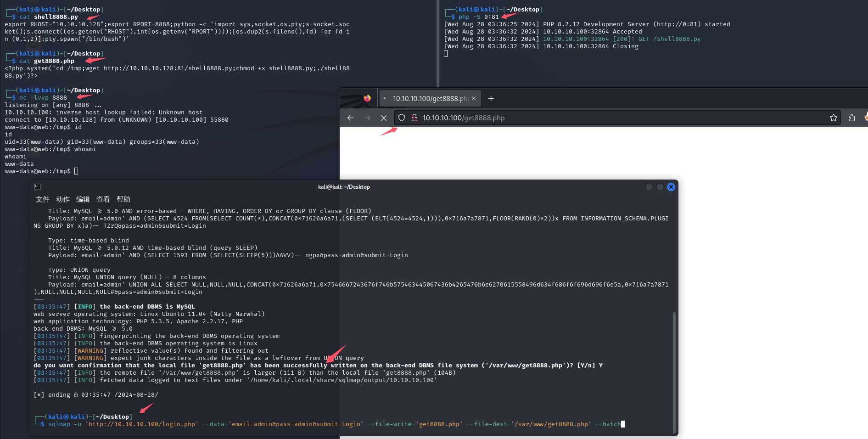This screenshot has height=439, width=868.
Task: Minimize the kali@kali Desktop terminal window
Action: point(649,187)
